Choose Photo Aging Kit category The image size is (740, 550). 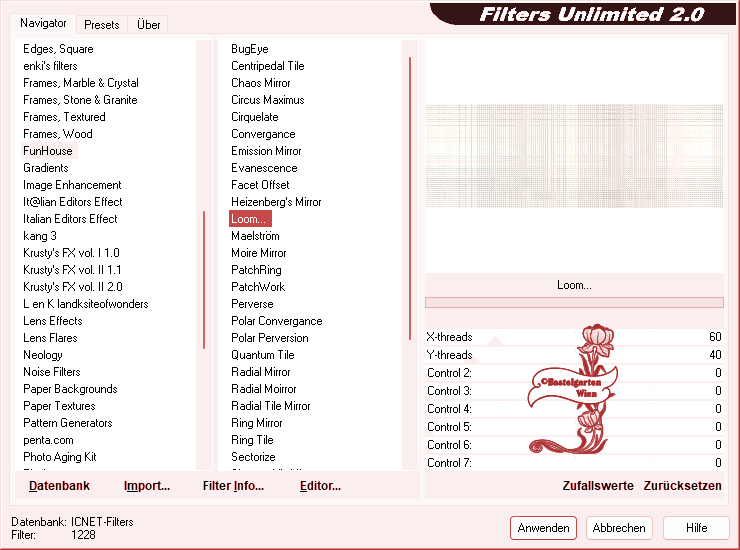point(59,457)
